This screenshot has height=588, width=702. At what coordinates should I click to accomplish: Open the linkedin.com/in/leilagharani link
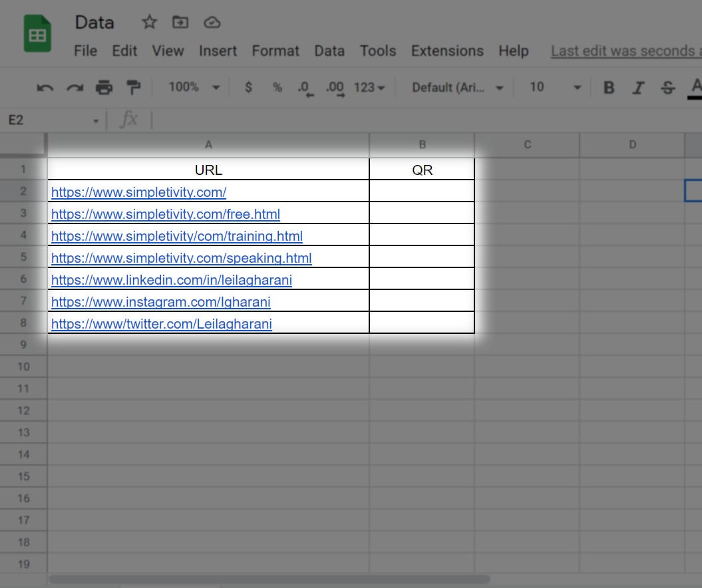tap(172, 279)
